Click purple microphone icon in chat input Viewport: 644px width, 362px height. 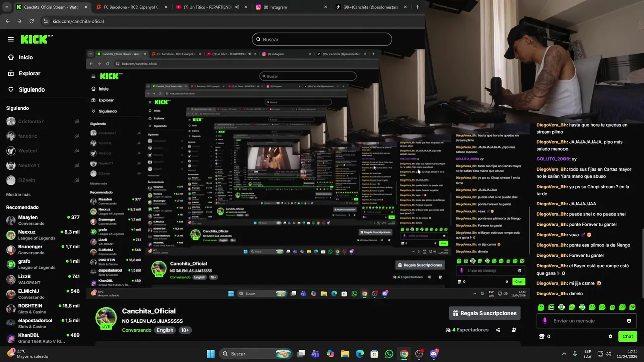click(x=545, y=321)
